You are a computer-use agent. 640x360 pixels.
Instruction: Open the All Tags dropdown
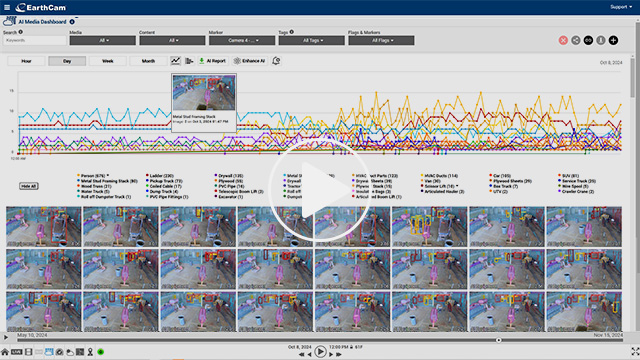[x=312, y=40]
